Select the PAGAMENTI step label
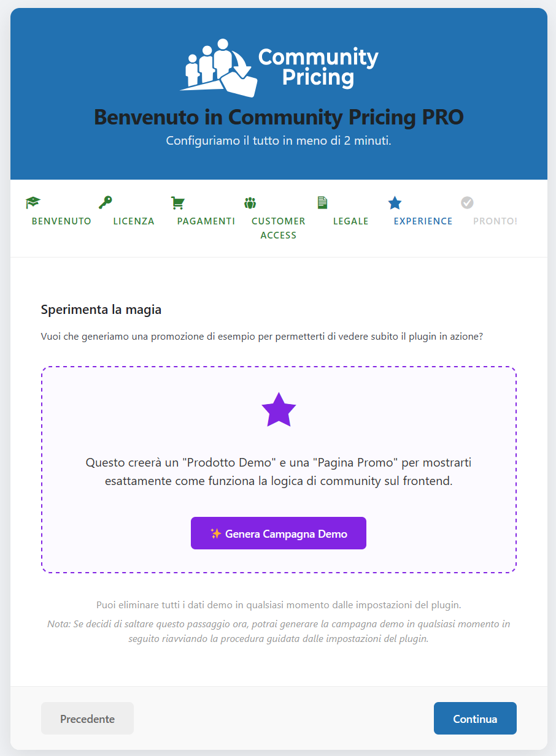The image size is (556, 756). point(206,221)
